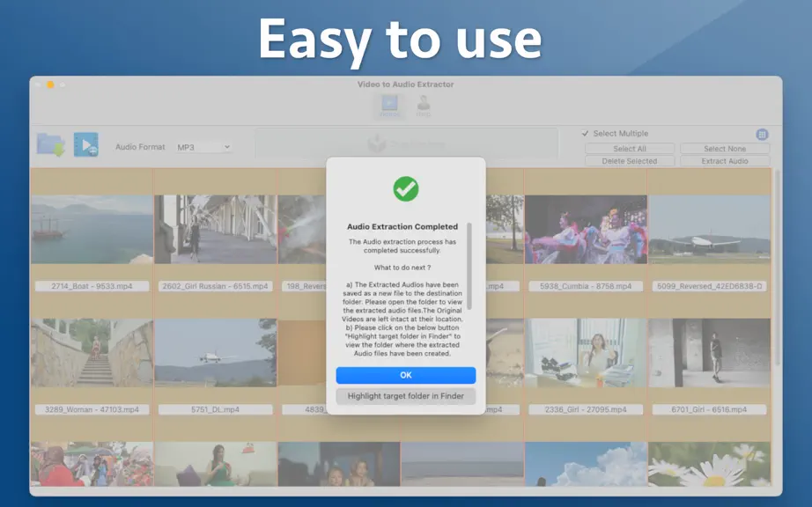Click the Audio Format label
812x507 pixels.
coord(140,147)
